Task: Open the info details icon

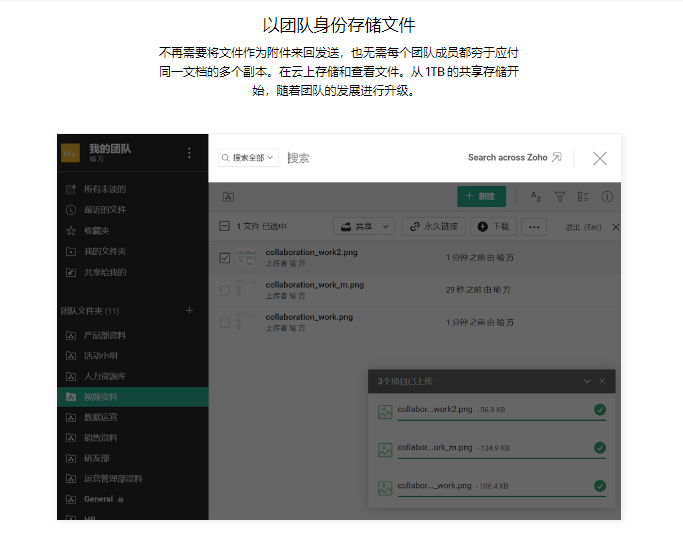Action: click(607, 197)
